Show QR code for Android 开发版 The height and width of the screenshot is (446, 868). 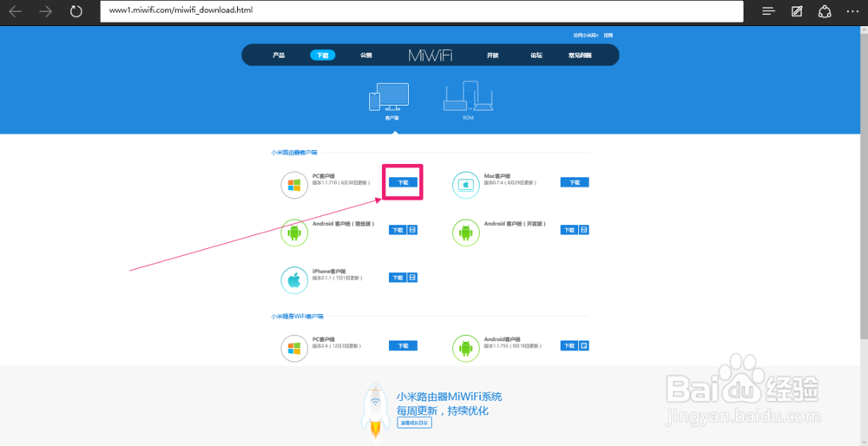pyautogui.click(x=584, y=230)
